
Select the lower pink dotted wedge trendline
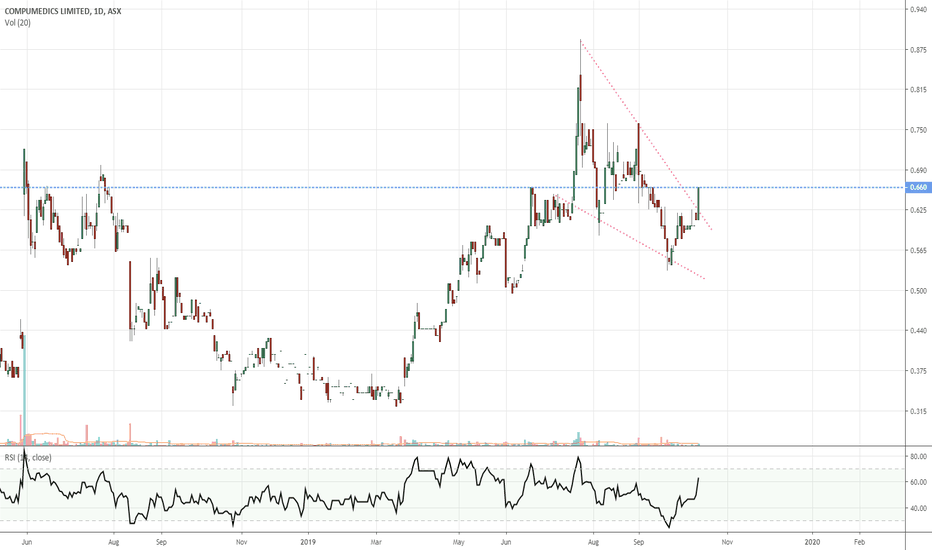630,237
